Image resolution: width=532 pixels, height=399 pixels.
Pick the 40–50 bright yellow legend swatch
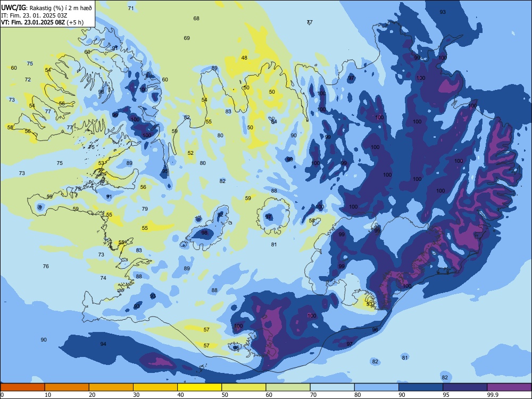[199, 387]
